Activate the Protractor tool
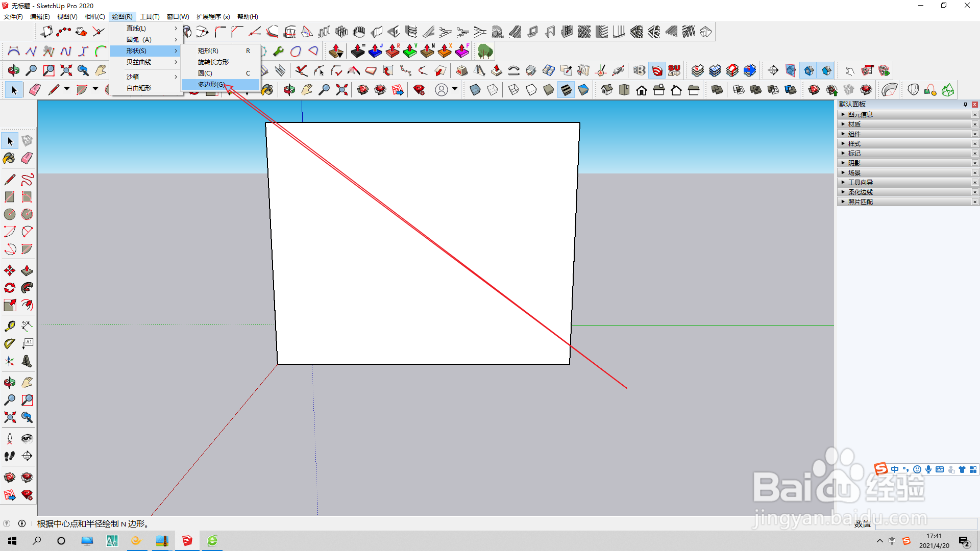Screen dimensions: 980x551 pos(9,344)
